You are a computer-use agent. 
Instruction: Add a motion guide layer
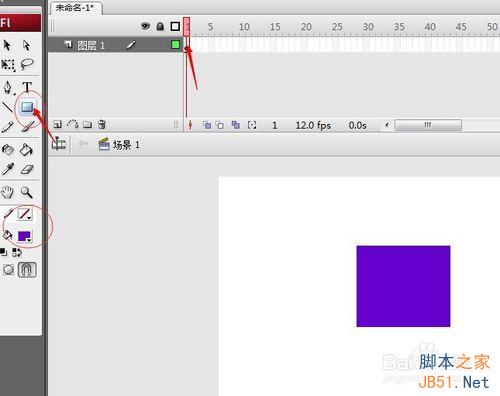click(x=73, y=124)
